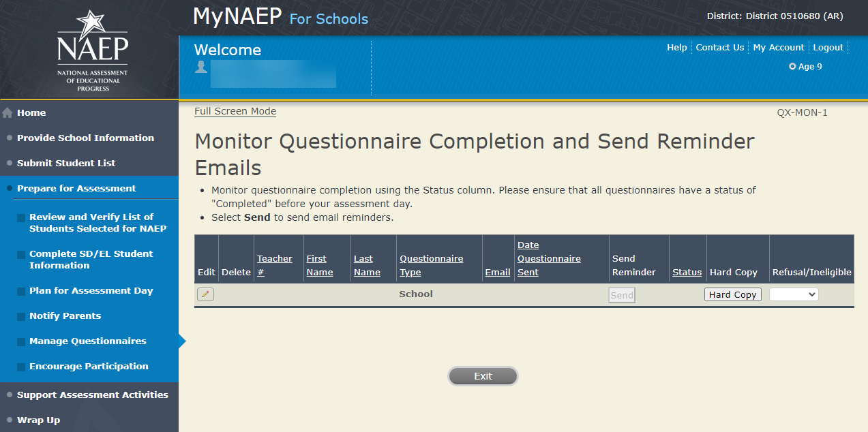The image size is (868, 432).
Task: Click the pencil edit icon in School row
Action: pyautogui.click(x=205, y=294)
